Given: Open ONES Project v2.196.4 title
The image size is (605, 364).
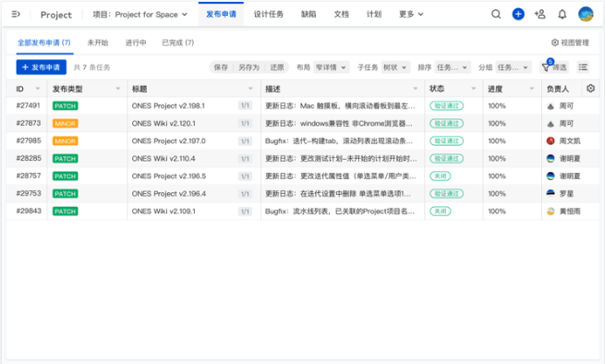Looking at the screenshot, I should pyautogui.click(x=169, y=193).
